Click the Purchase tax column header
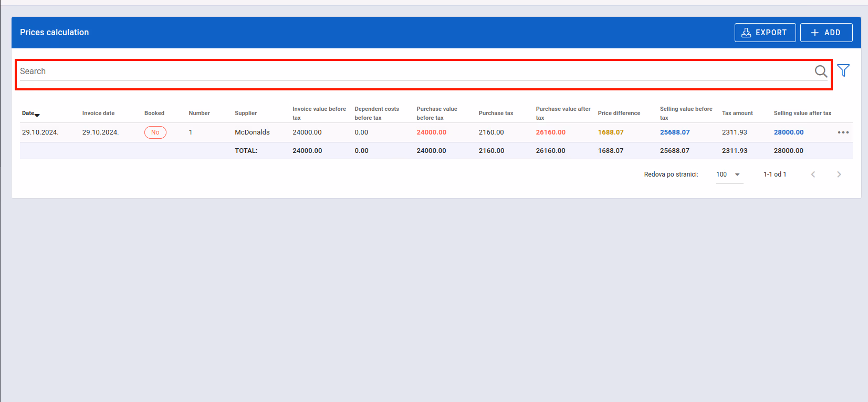The width and height of the screenshot is (868, 402). [496, 114]
